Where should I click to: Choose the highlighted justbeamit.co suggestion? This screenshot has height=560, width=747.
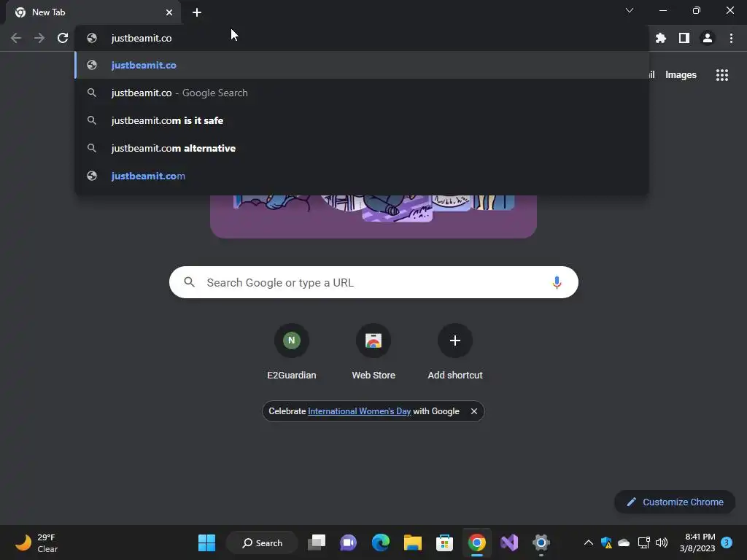pos(362,65)
